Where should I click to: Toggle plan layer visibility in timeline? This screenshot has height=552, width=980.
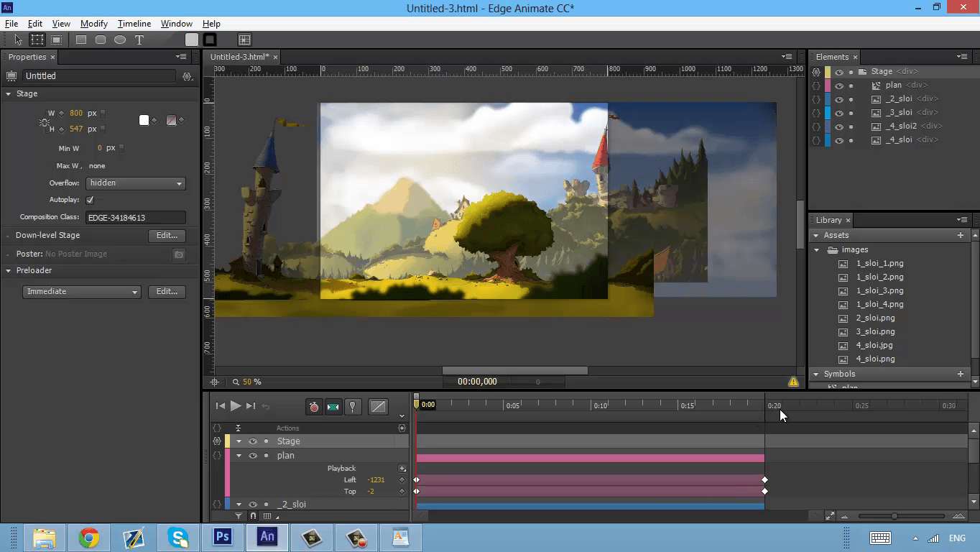coord(252,456)
